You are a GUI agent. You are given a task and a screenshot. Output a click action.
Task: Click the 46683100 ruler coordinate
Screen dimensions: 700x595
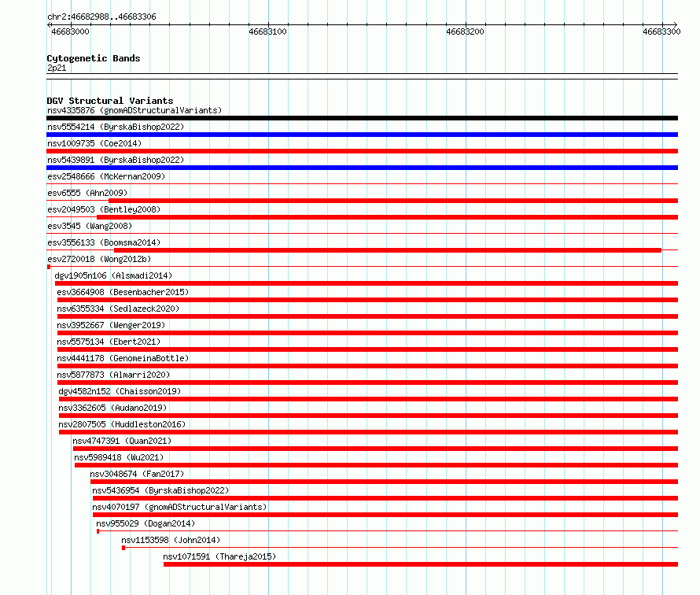click(267, 31)
